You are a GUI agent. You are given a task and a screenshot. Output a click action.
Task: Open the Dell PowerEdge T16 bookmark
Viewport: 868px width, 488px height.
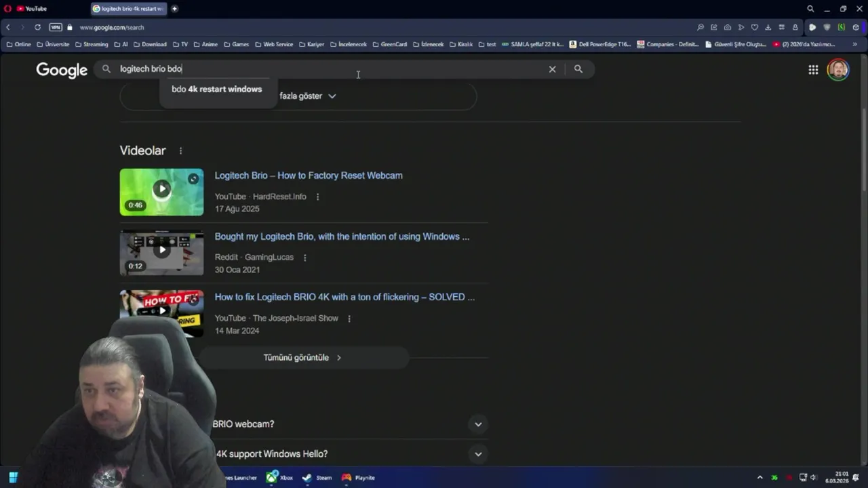(x=600, y=44)
